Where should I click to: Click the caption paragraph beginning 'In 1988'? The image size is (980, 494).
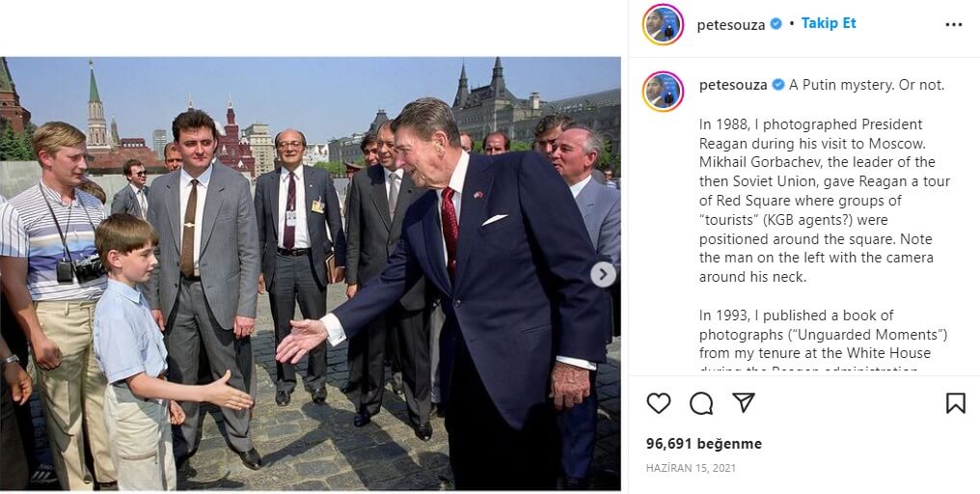(x=825, y=201)
